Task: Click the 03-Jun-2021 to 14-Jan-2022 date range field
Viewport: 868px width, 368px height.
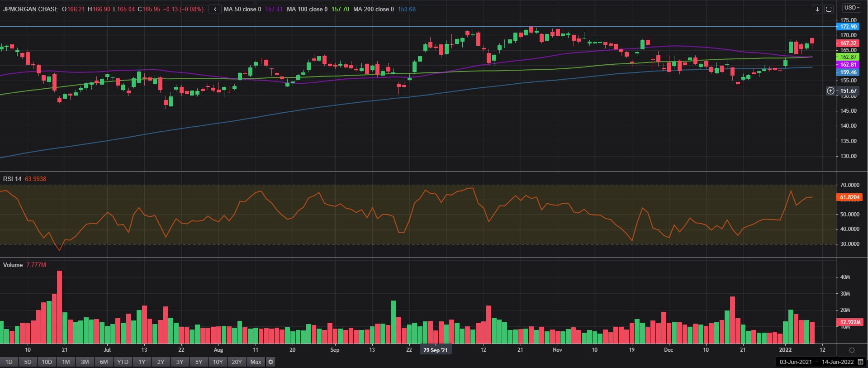Action: [x=816, y=362]
